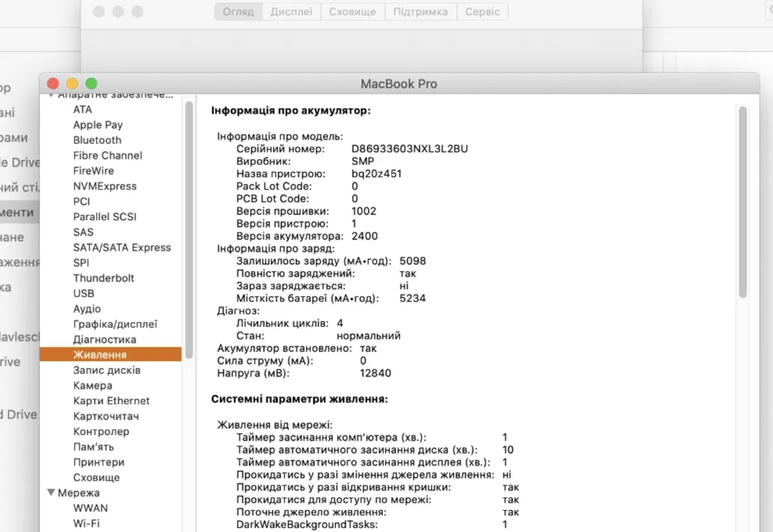Viewport: 773px width, 532px height.
Task: Select USB in the sidebar
Action: click(x=84, y=293)
